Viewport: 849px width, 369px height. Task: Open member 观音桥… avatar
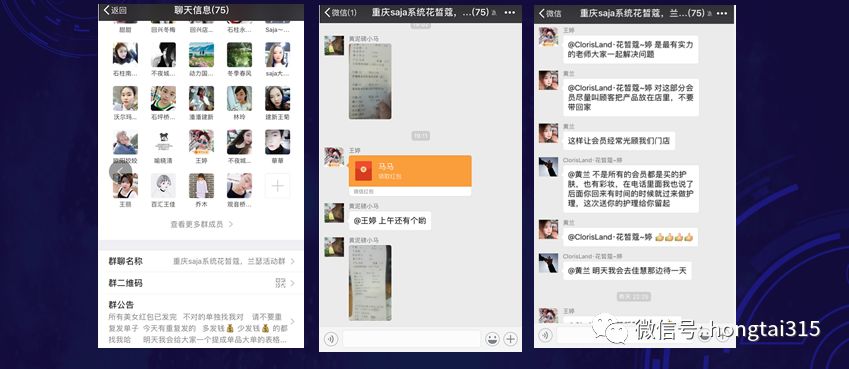coord(239,186)
